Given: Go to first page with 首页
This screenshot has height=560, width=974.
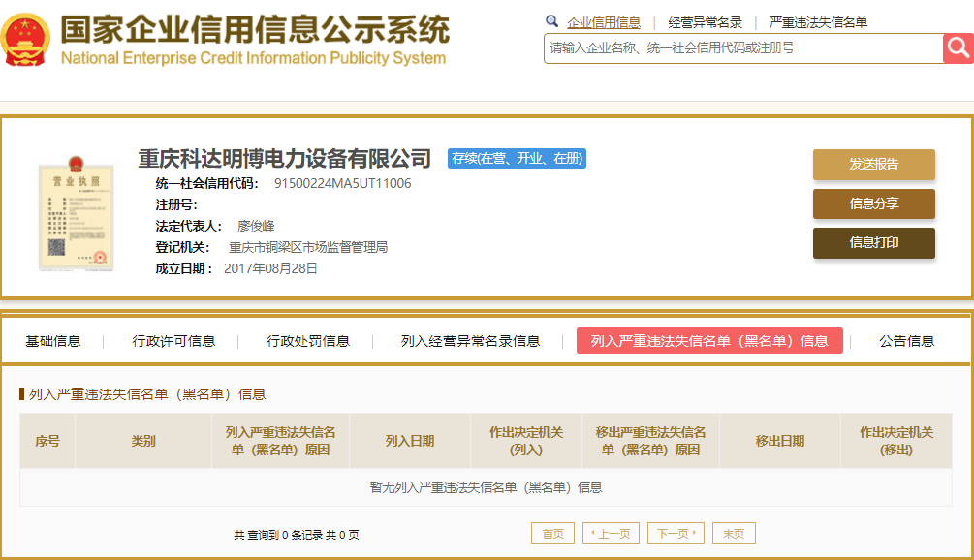Looking at the screenshot, I should (x=552, y=534).
